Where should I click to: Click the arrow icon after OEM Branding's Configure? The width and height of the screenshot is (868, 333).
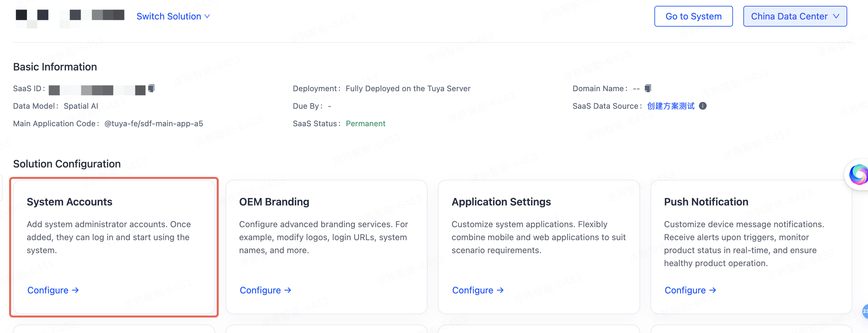click(288, 290)
